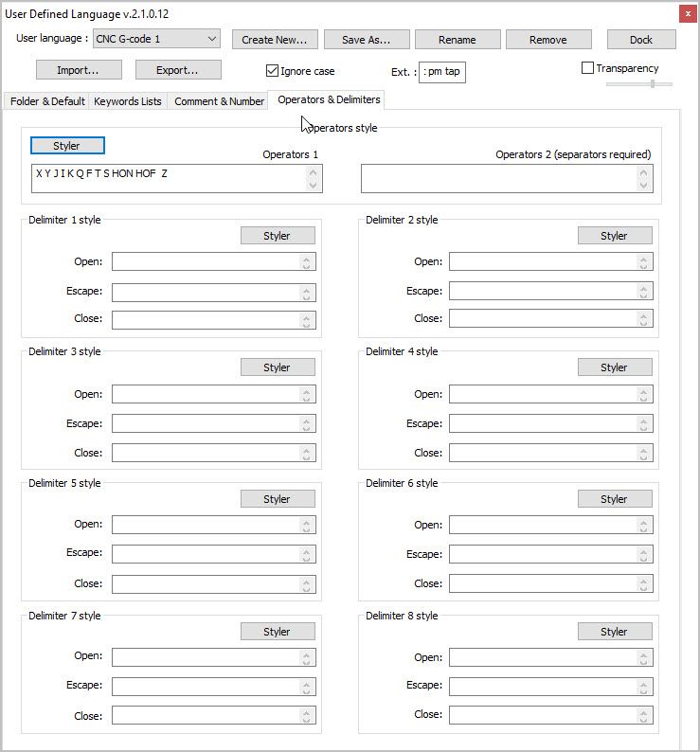
Task: Open Delimiter 8 style Styler
Action: [x=615, y=632]
